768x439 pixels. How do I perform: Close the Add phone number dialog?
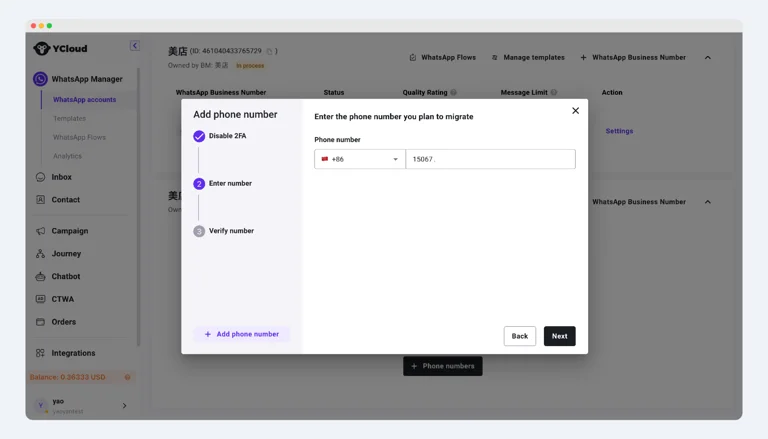tap(576, 111)
